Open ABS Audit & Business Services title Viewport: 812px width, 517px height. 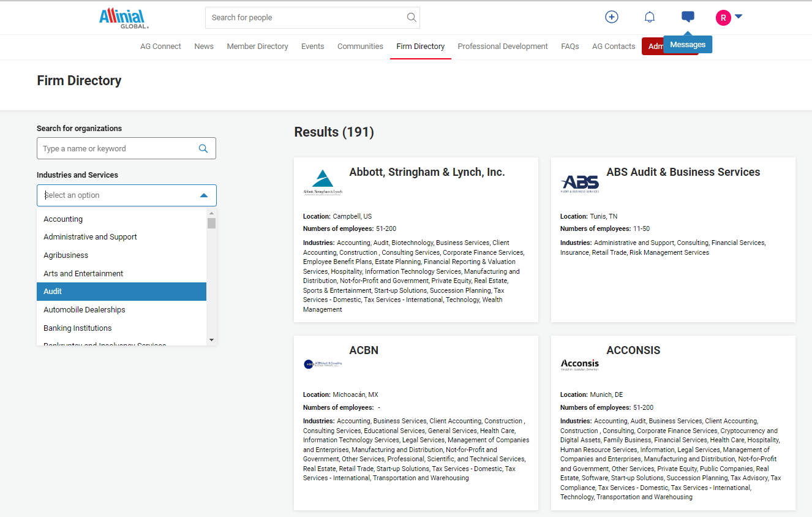coord(683,172)
